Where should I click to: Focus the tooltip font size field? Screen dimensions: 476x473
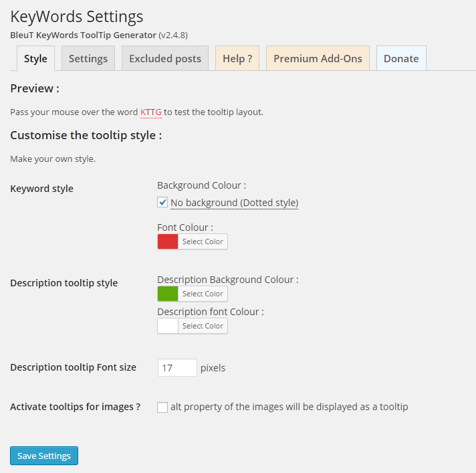[177, 367]
